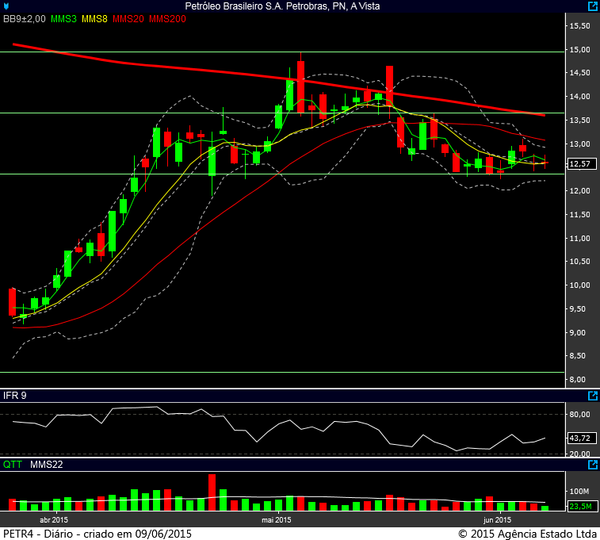Select the MMS22 volume average label
Image resolution: width=600 pixels, height=540 pixels.
pos(46,465)
